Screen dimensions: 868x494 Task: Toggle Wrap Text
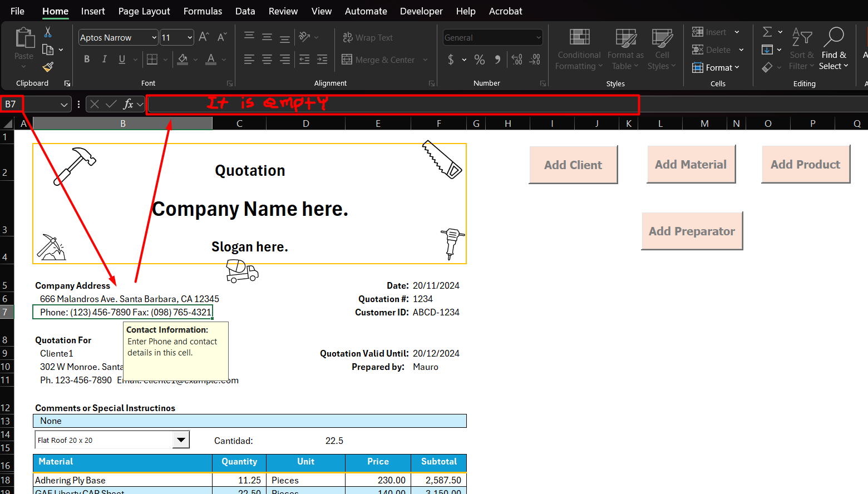(x=368, y=37)
